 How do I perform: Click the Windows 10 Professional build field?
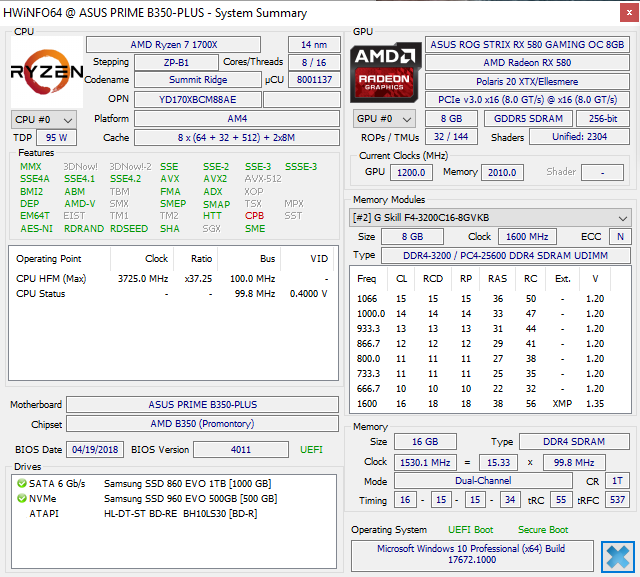coord(472,555)
